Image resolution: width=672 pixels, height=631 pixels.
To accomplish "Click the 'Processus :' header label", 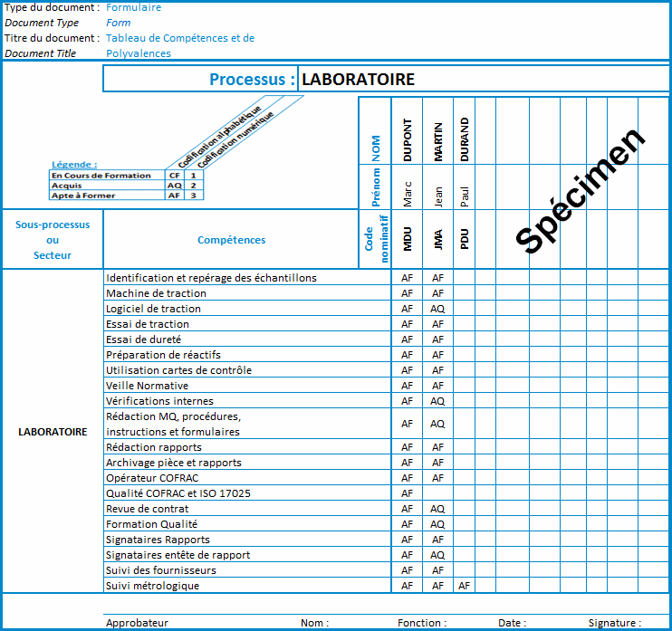I will click(252, 80).
